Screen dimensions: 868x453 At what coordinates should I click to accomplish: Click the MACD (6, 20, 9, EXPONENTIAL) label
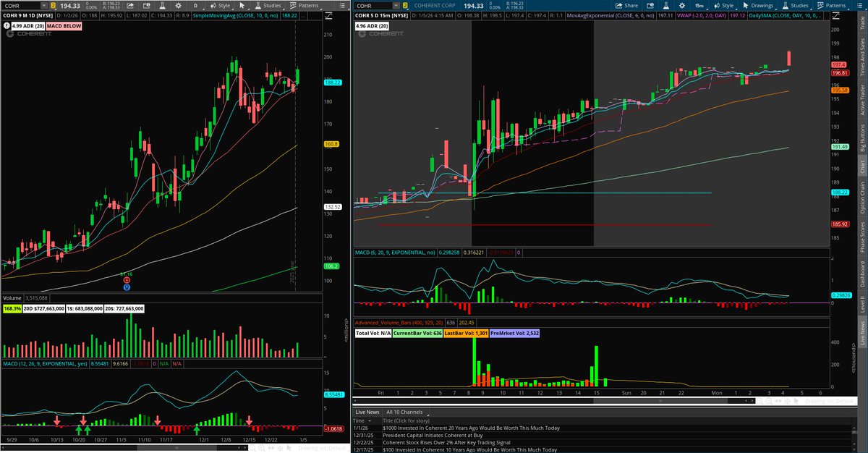point(396,254)
